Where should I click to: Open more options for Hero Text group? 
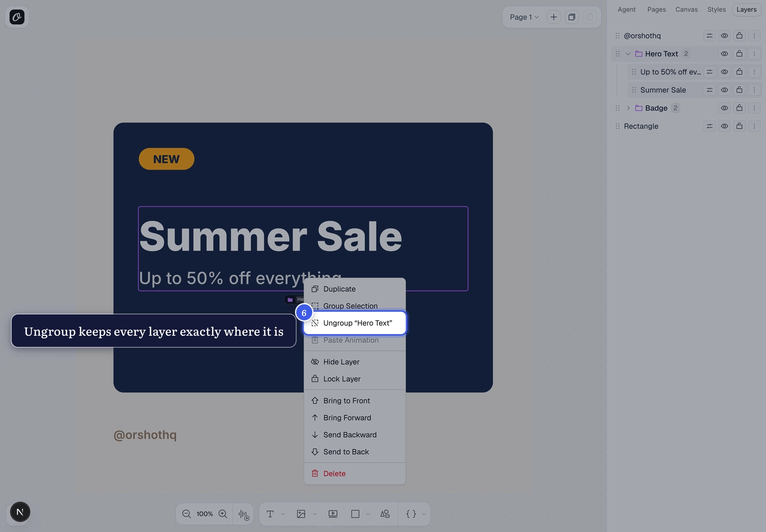[x=754, y=54]
